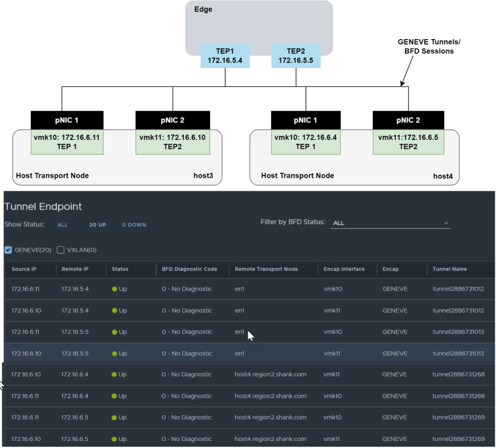Click status dot beside remote IP 172.16.6.4
This screenshot has width=496, height=448.
pyautogui.click(x=115, y=374)
